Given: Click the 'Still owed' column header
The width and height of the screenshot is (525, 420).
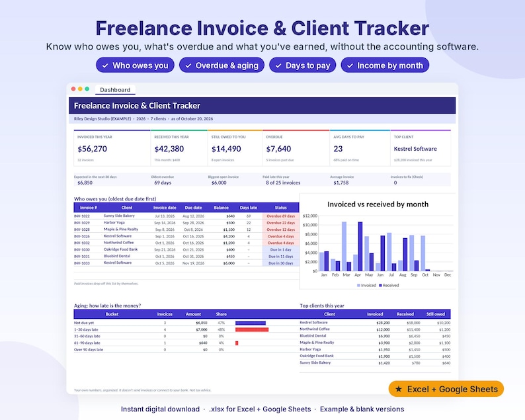Looking at the screenshot, I should (x=436, y=314).
